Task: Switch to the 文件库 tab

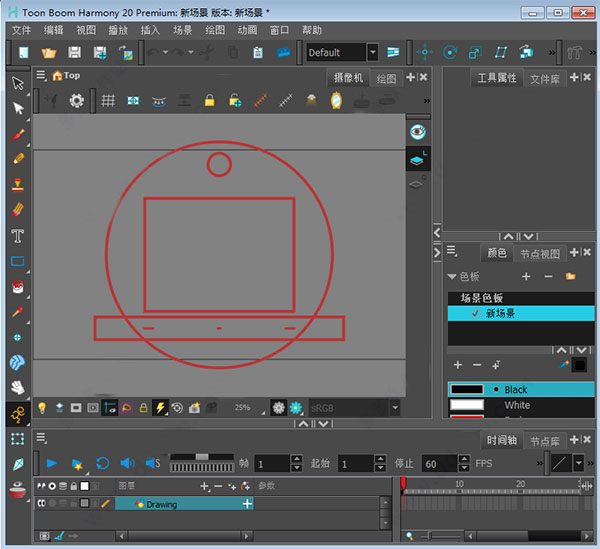Action: [545, 78]
